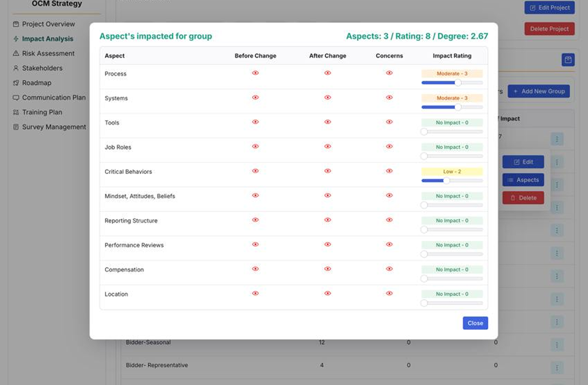Click the Delete Project button
This screenshot has width=588, height=385.
549,29
